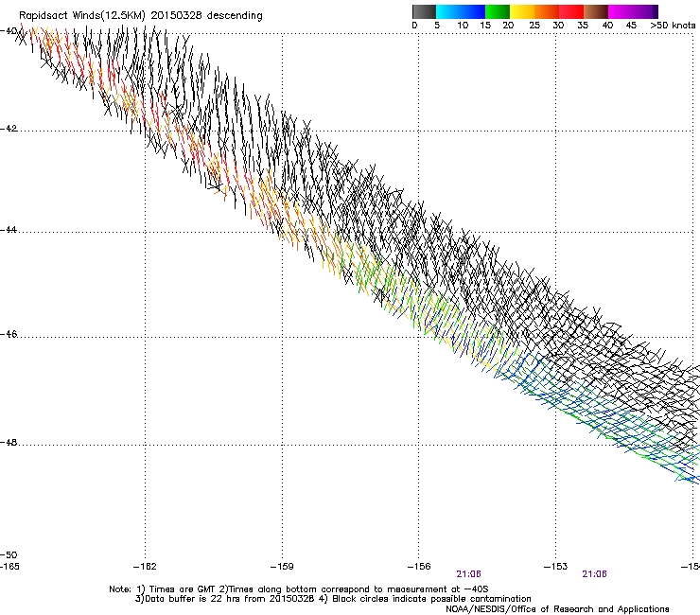Click the -153 longitude axis label
700x615 pixels.
click(556, 567)
